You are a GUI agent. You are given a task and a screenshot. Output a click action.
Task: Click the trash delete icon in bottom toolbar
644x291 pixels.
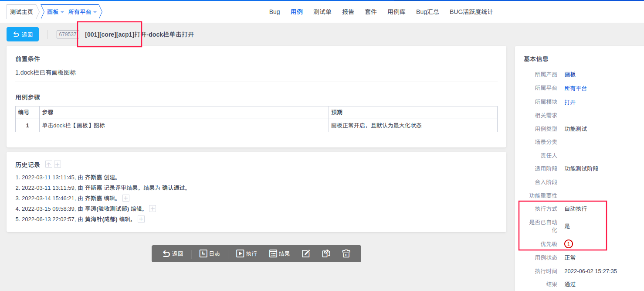tap(346, 253)
